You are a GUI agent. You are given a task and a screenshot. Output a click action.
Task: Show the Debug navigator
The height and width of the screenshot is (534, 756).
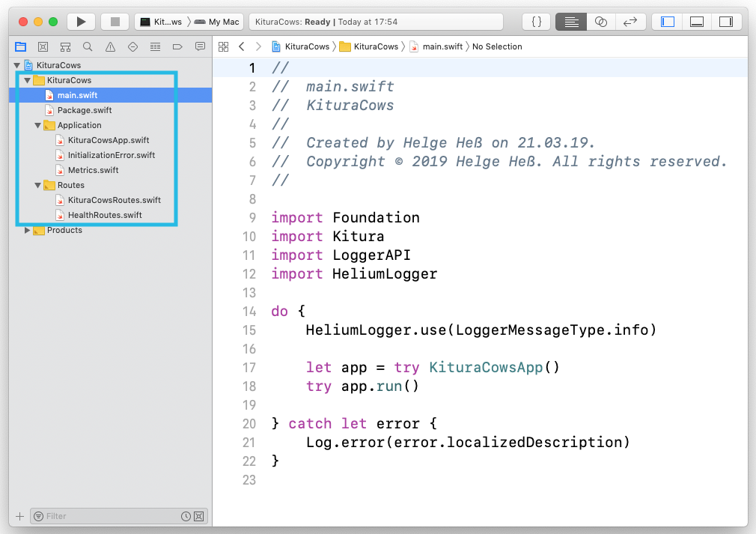pos(155,46)
